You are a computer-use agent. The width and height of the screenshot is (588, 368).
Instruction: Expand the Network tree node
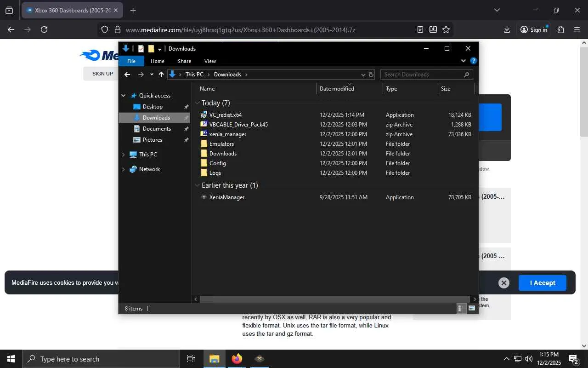pyautogui.click(x=124, y=169)
